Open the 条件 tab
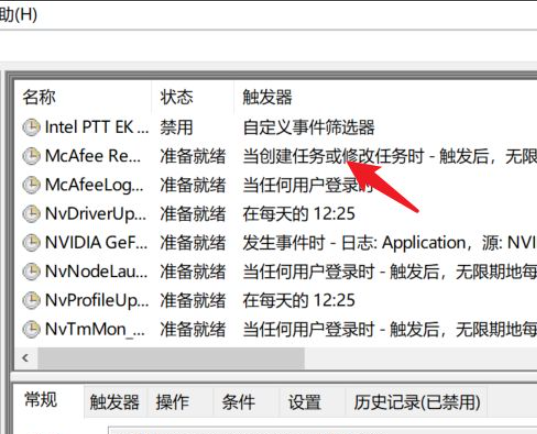 point(238,402)
